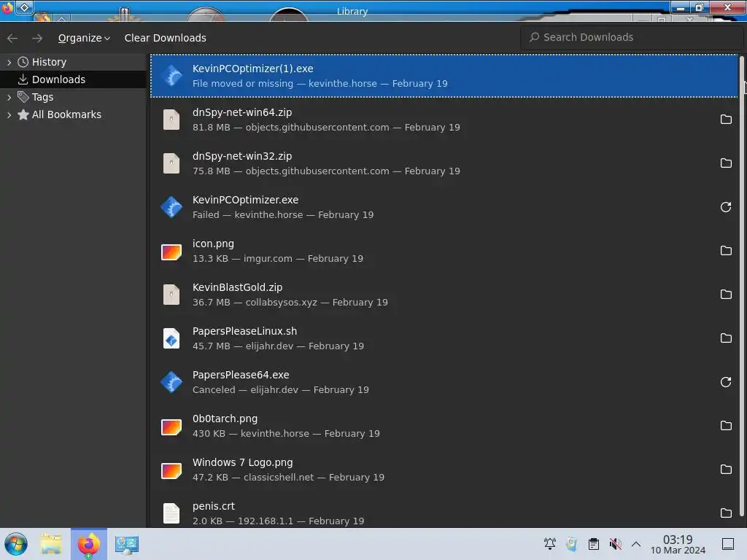Switch to Firefox in the taskbar
Viewport: 747px width, 560px height.
[89, 544]
